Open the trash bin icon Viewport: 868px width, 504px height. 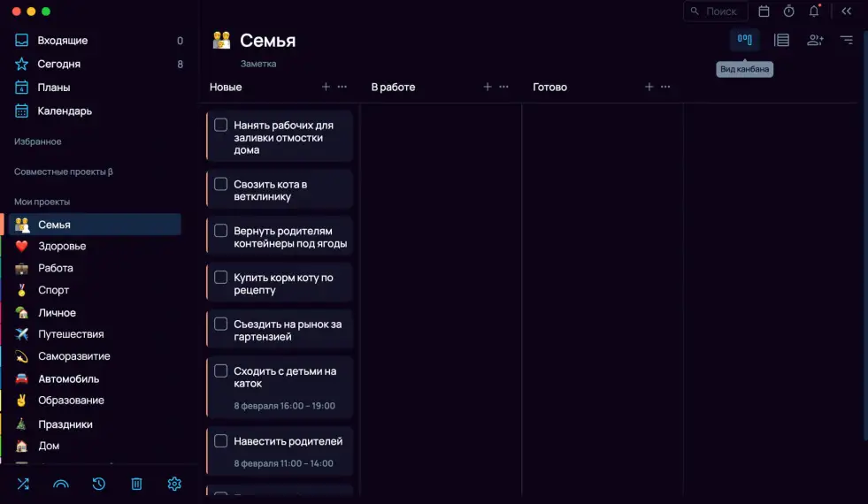click(136, 484)
